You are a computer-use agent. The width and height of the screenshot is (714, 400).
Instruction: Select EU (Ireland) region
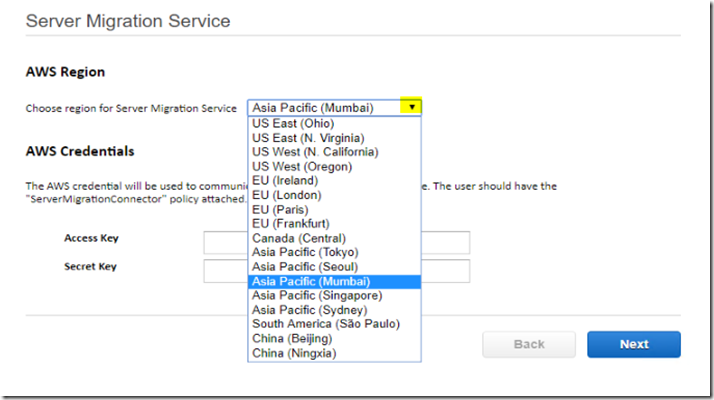(x=334, y=181)
